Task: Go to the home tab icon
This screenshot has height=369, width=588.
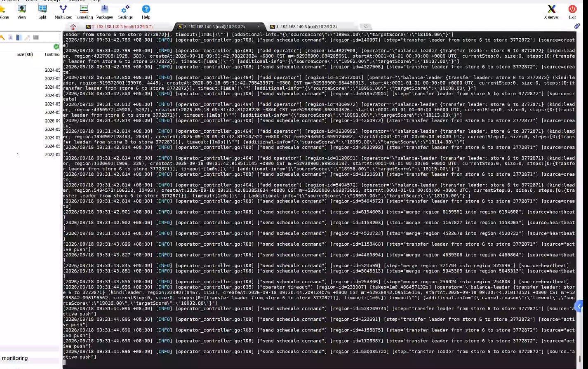Action: pos(73,27)
